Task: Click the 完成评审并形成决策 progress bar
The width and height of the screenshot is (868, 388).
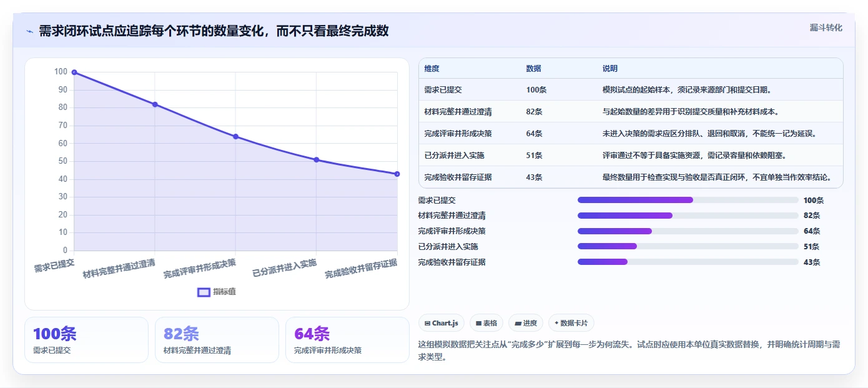Action: coord(688,231)
